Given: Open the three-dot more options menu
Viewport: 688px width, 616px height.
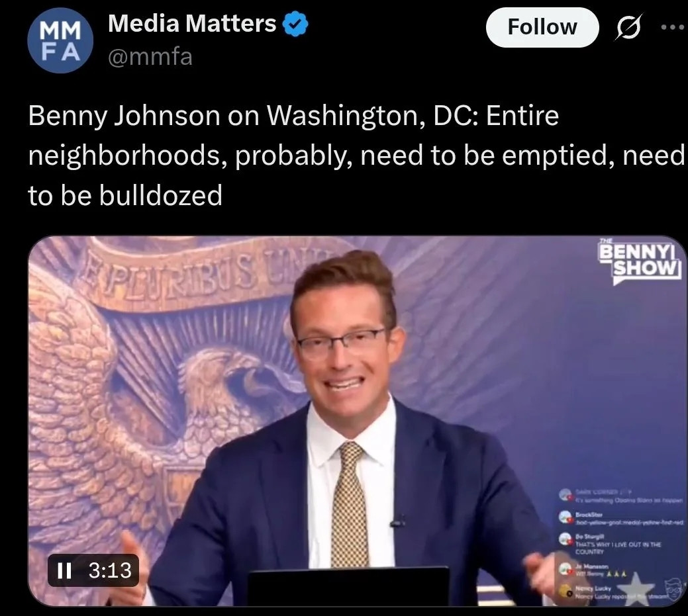Looking at the screenshot, I should coord(674,26).
